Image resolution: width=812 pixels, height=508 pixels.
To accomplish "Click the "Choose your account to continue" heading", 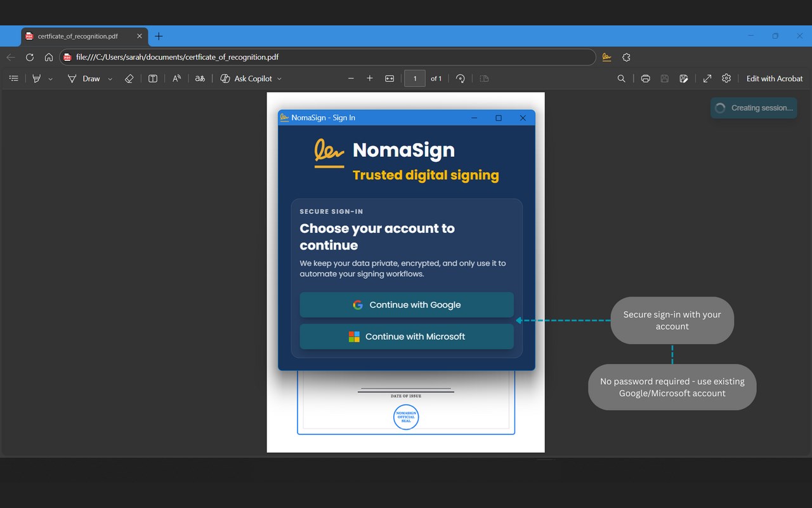I will pyautogui.click(x=377, y=237).
